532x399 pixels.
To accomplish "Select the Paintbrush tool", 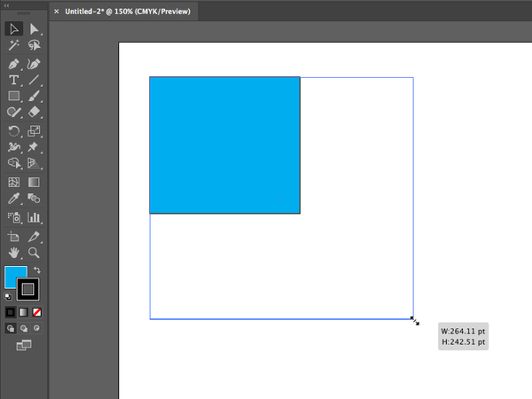I will coord(35,96).
